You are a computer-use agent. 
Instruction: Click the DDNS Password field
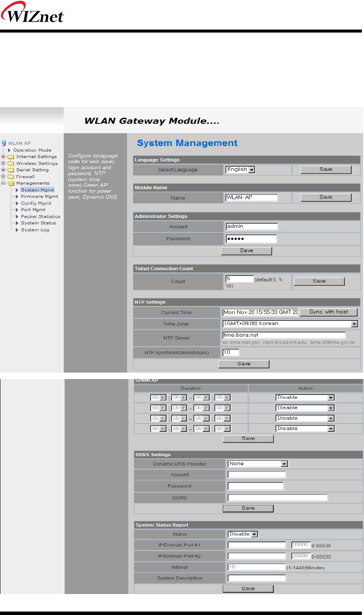click(256, 486)
